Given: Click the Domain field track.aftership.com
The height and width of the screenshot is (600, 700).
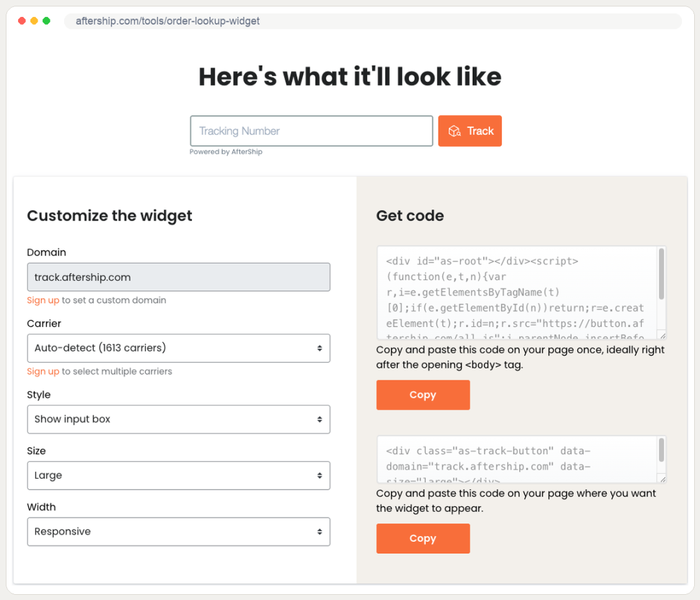Looking at the screenshot, I should [x=179, y=277].
